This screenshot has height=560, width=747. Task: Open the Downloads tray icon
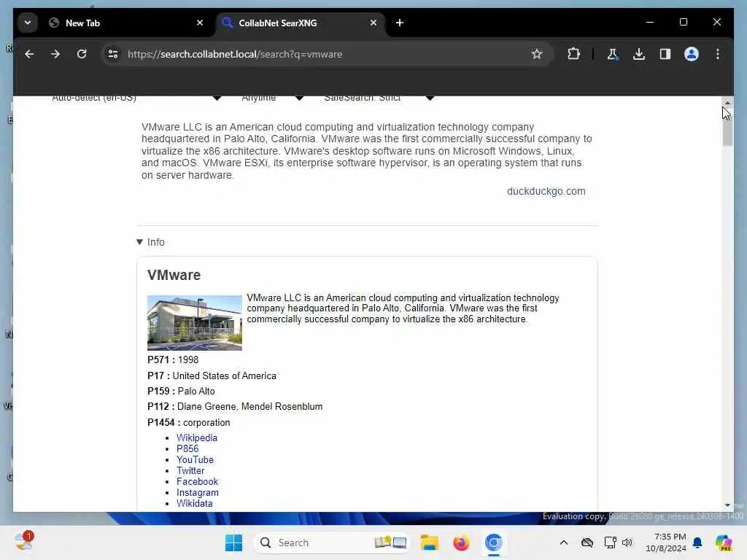pos(639,54)
